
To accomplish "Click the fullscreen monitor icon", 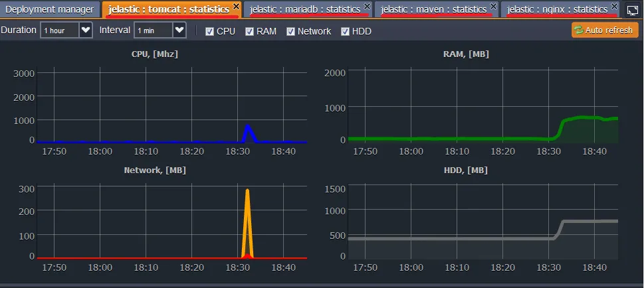I will coord(633,10).
